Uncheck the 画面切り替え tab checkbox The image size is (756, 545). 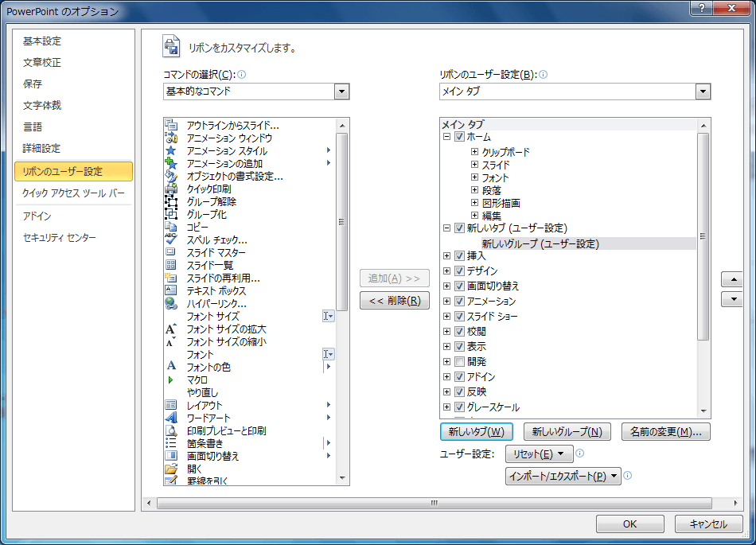[x=459, y=286]
